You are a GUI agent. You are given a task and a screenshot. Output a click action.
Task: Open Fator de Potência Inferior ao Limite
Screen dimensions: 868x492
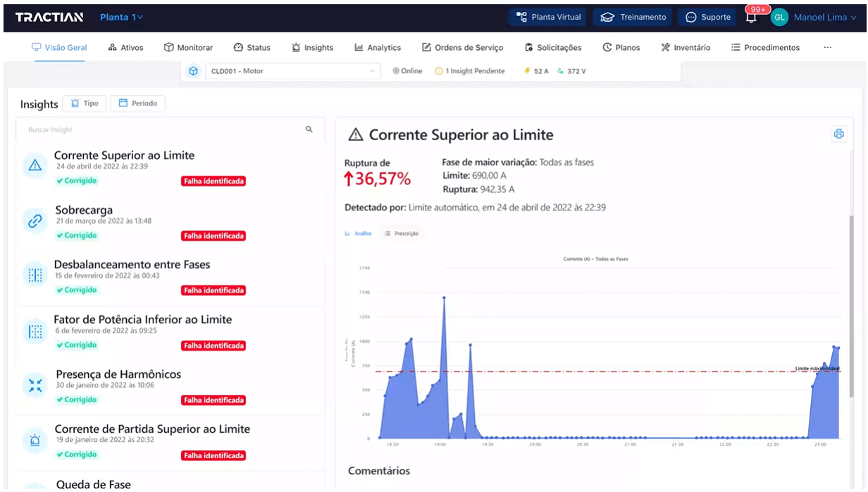click(170, 332)
